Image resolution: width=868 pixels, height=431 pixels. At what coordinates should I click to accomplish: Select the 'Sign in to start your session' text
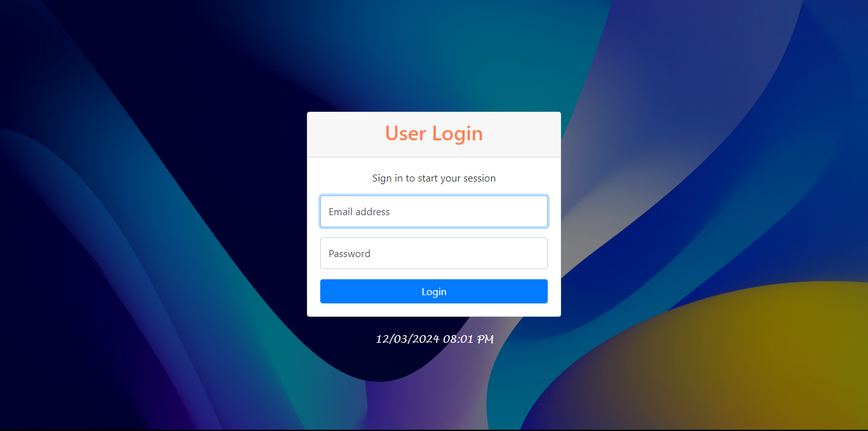(x=434, y=178)
